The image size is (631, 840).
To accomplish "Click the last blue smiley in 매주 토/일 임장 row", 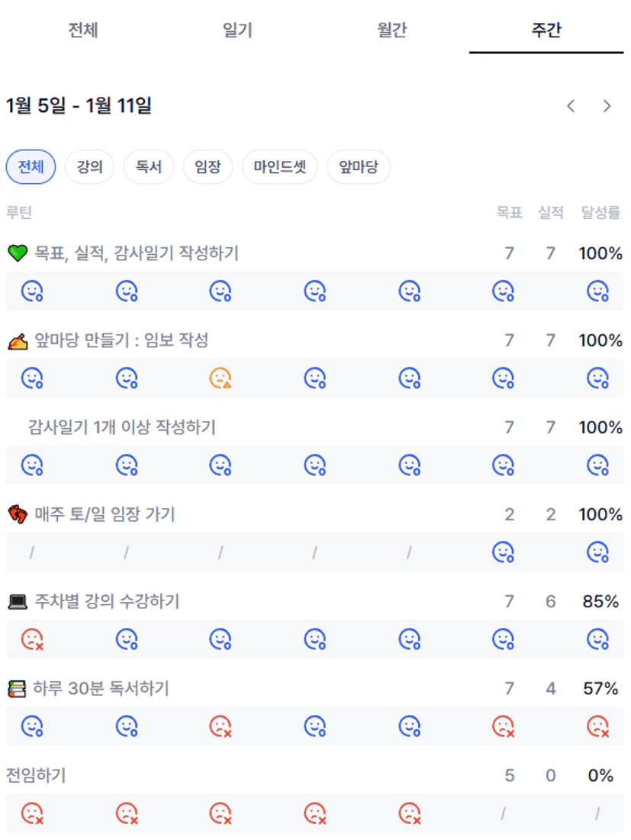I will point(597,552).
